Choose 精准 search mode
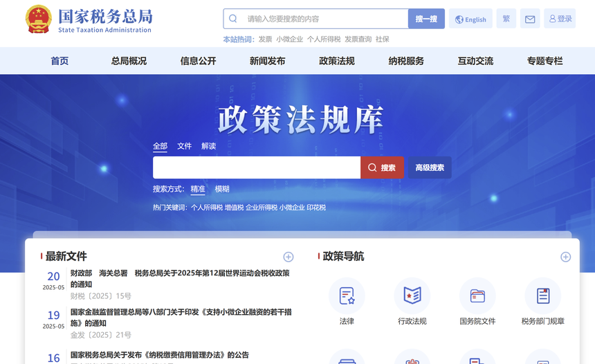 [x=198, y=189]
